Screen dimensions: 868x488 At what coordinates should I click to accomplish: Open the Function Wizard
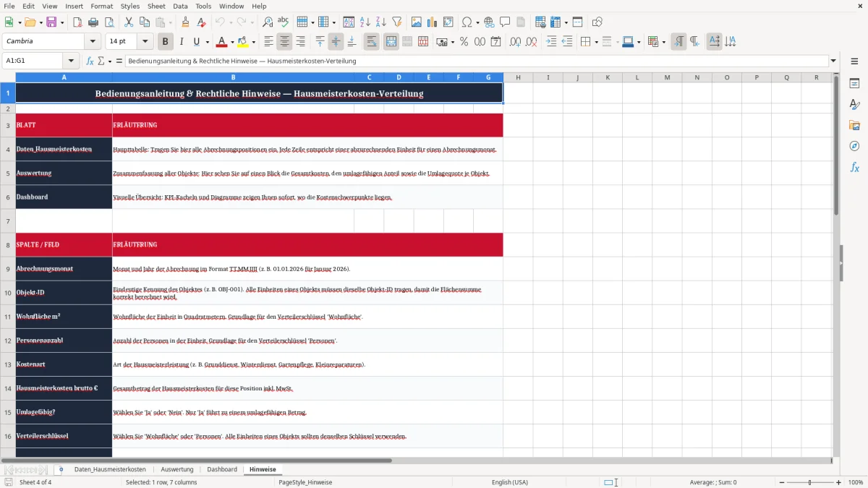(x=90, y=61)
